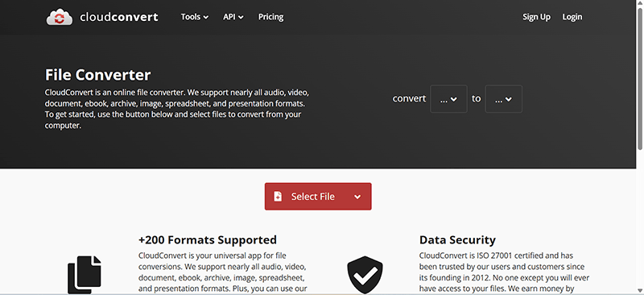This screenshot has width=644, height=295.
Task: Open the target format dropdown after 'to'
Action: (x=504, y=99)
